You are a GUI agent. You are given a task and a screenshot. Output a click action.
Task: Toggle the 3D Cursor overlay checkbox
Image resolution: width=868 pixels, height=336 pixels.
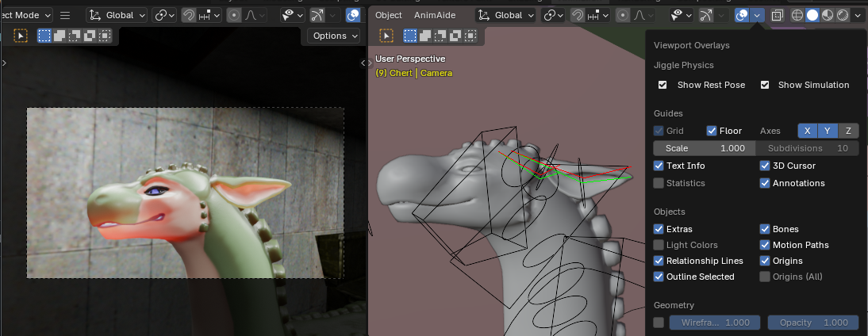coord(765,166)
